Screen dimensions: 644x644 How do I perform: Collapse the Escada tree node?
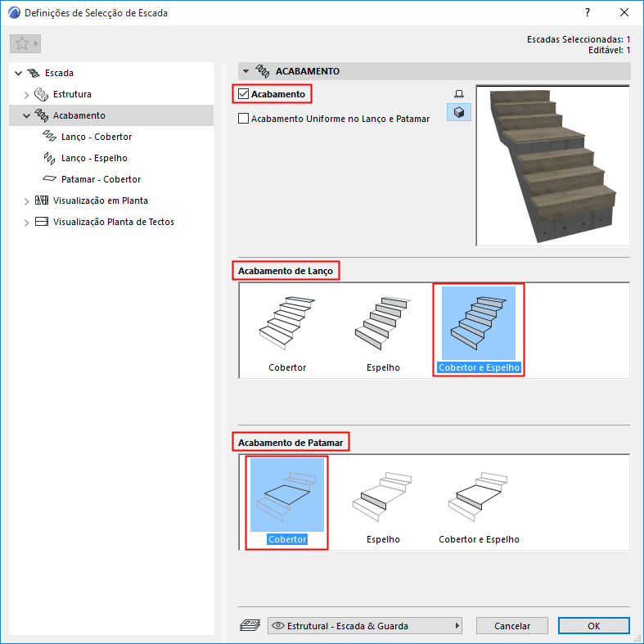pos(19,74)
